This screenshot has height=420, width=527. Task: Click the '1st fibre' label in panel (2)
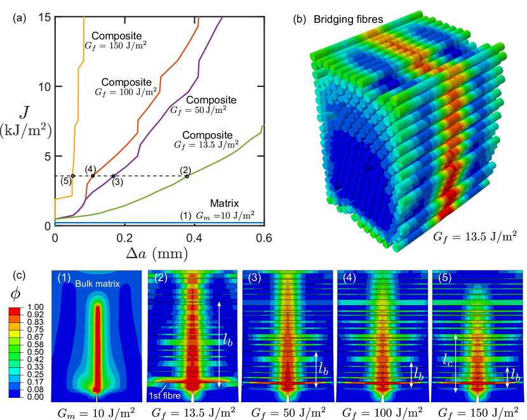pos(164,395)
